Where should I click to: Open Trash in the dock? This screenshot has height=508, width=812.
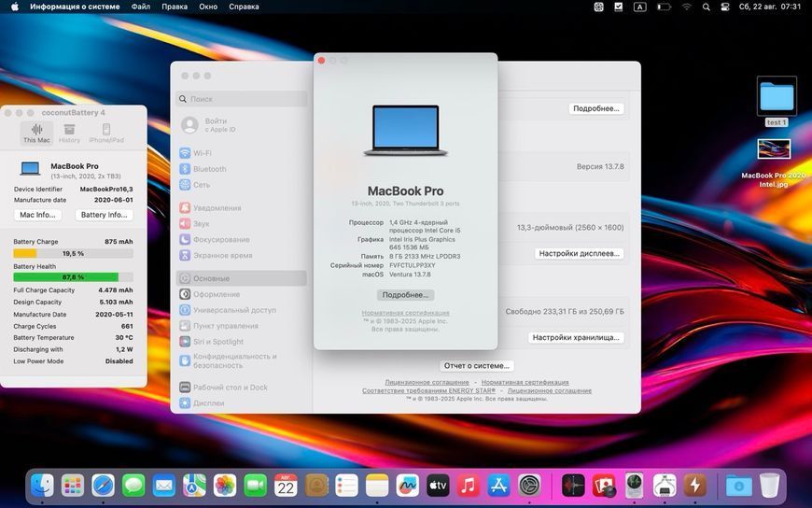(x=770, y=486)
